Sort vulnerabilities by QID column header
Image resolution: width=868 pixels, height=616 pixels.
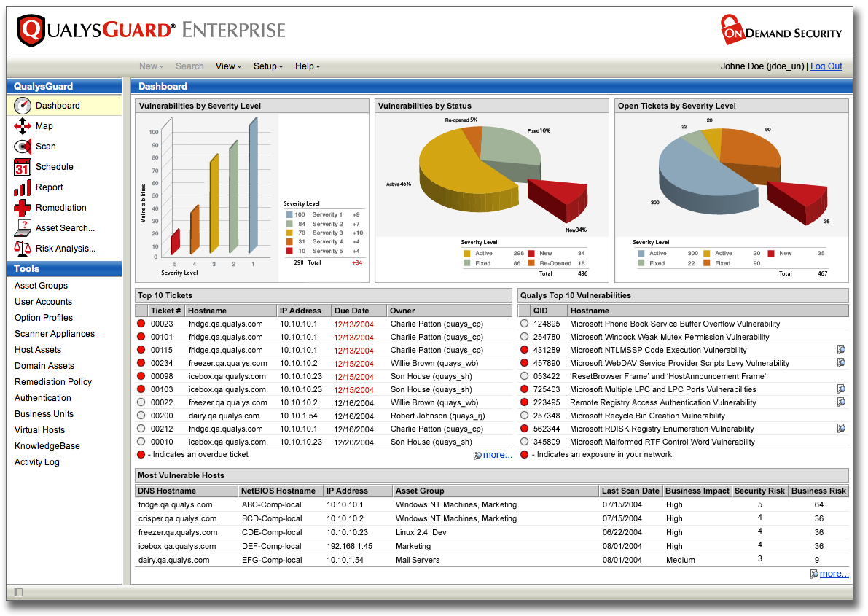point(549,311)
